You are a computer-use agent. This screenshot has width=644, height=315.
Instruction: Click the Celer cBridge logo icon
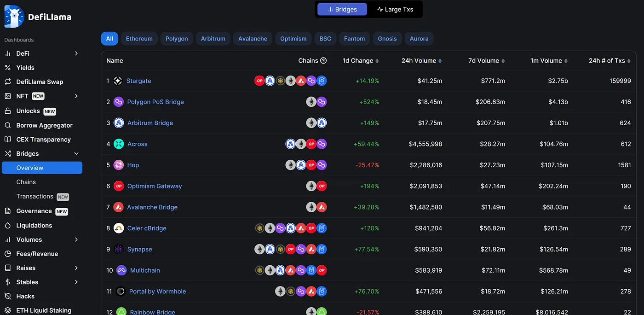119,228
